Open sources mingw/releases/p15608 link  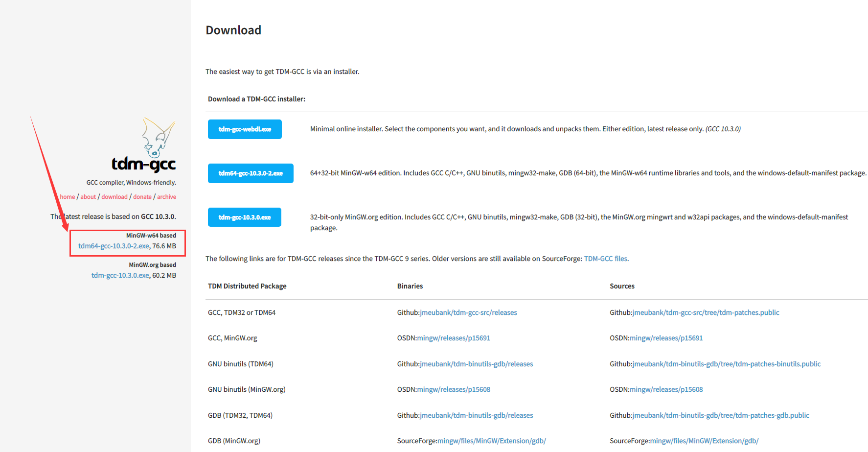point(666,389)
